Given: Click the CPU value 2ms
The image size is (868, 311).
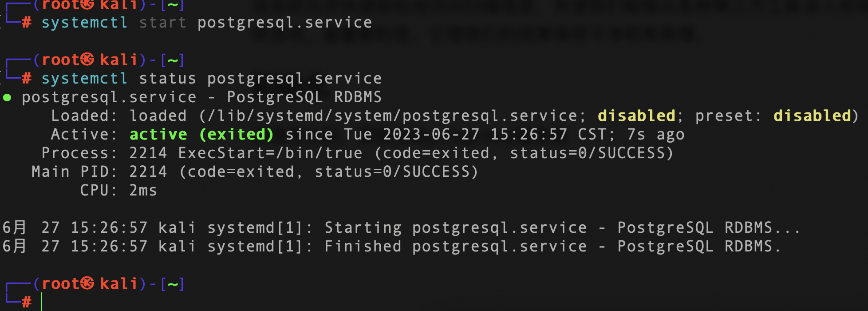Looking at the screenshot, I should coord(143,191).
